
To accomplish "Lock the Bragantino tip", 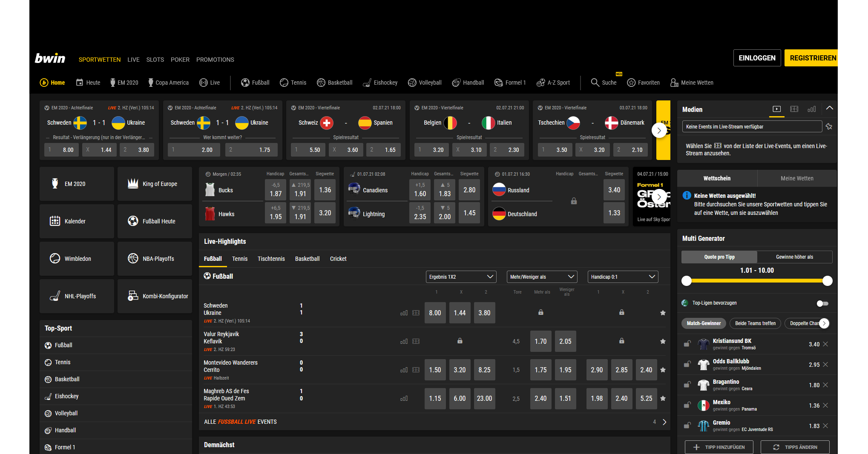I will (687, 385).
